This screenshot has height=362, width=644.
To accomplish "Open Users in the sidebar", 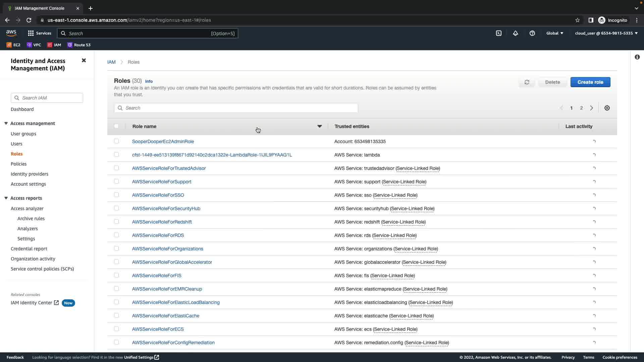I will click(16, 144).
